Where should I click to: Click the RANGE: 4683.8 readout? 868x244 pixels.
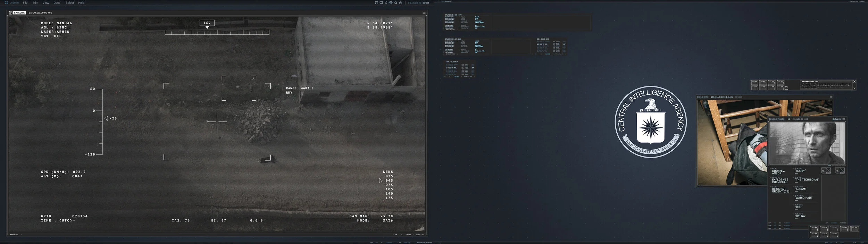(x=300, y=88)
